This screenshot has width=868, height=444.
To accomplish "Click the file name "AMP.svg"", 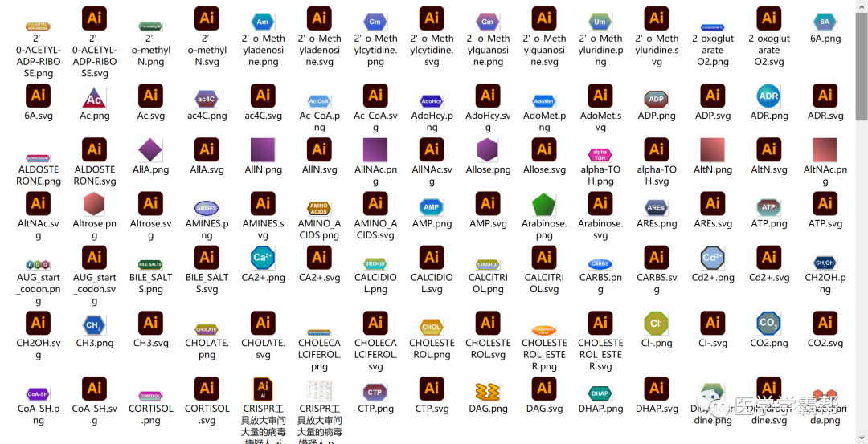I will pyautogui.click(x=488, y=223).
